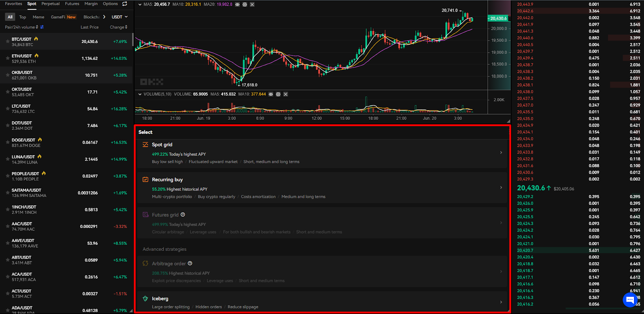
Task: Open the OKT/USDT pair row
Action: 66,92
